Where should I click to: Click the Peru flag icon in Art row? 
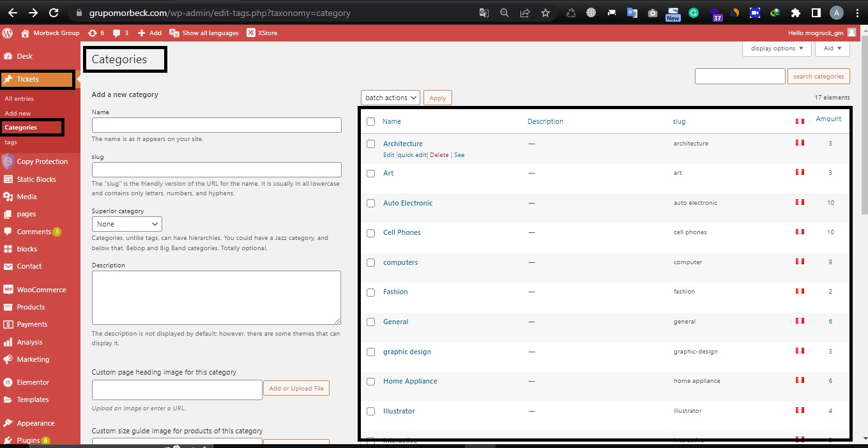tap(800, 172)
